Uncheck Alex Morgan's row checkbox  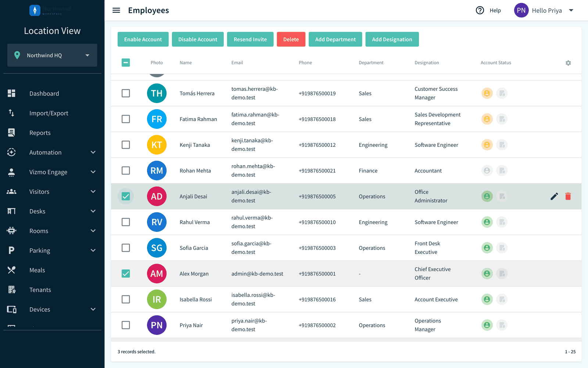[126, 274]
